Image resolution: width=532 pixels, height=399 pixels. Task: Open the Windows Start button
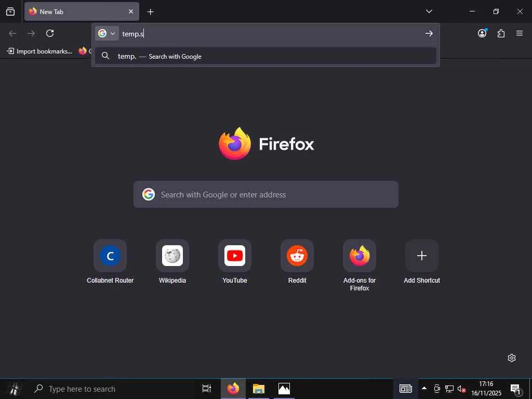tap(14, 389)
